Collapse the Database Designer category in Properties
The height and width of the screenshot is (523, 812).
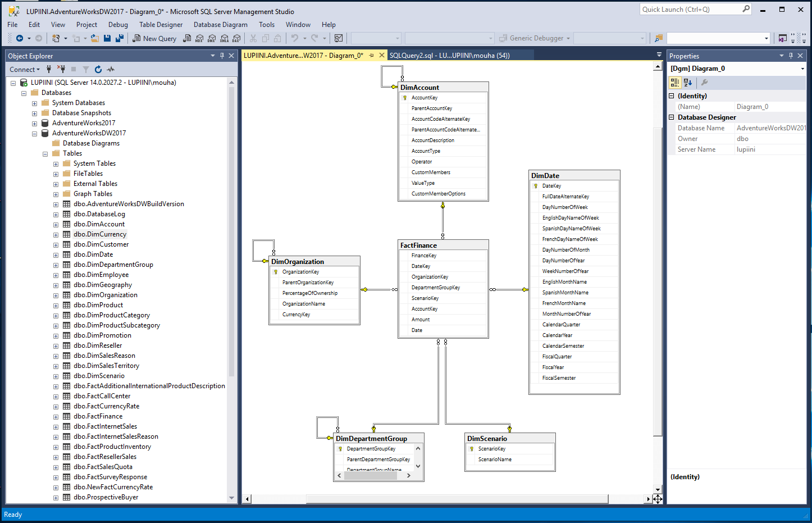point(671,117)
